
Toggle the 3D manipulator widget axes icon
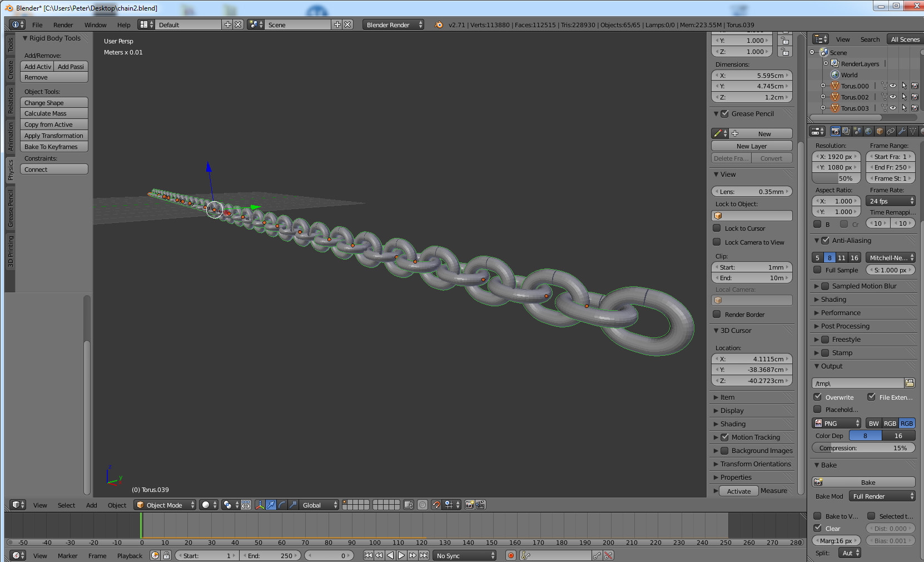pyautogui.click(x=260, y=505)
